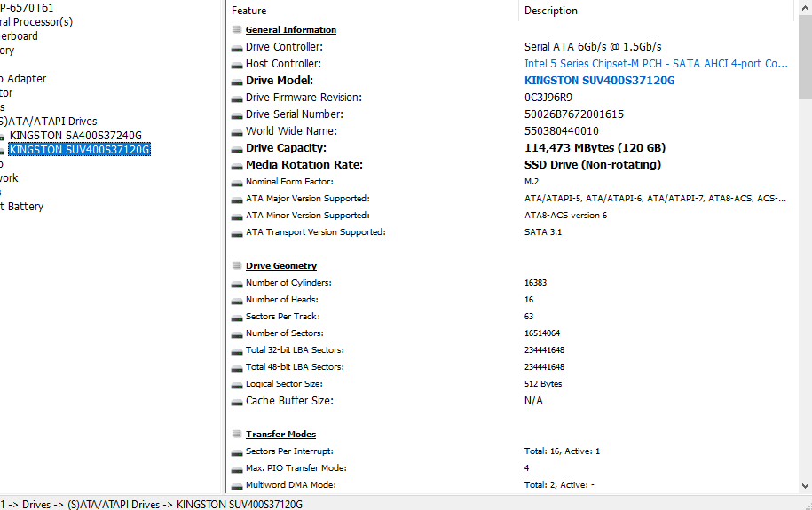The height and width of the screenshot is (510, 812).
Task: Select the Smart Battery tree node
Action: click(22, 206)
